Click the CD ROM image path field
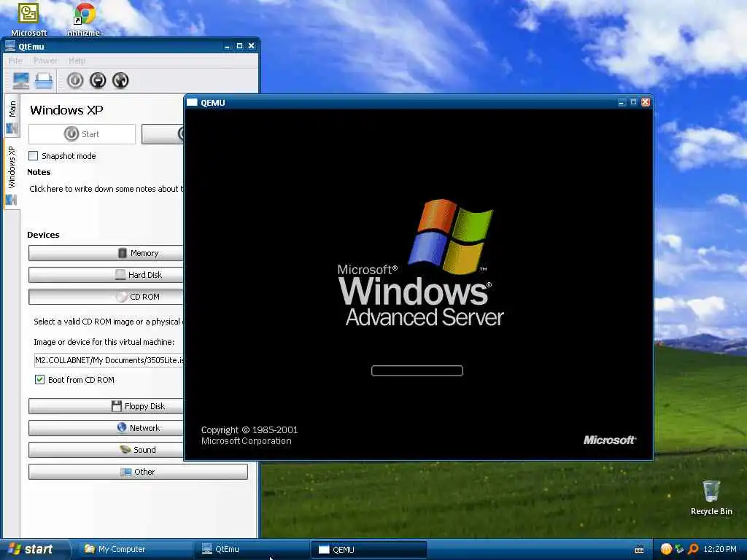747x560 pixels. [109, 360]
